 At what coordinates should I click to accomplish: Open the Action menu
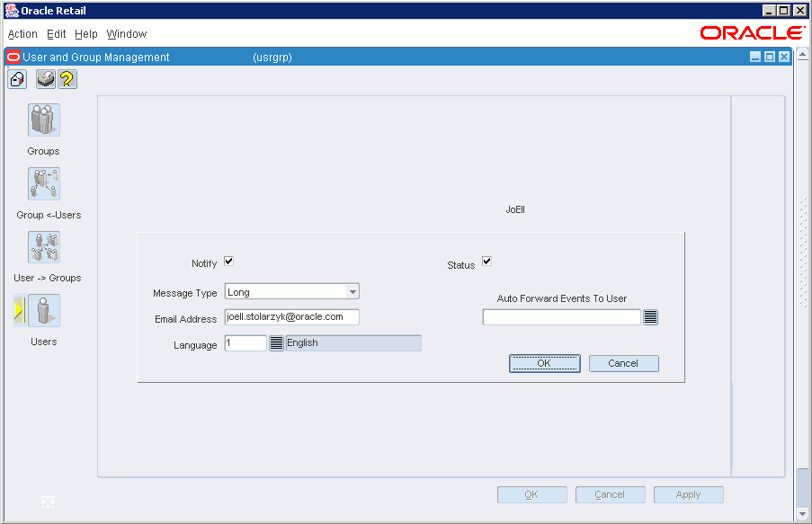click(x=22, y=33)
